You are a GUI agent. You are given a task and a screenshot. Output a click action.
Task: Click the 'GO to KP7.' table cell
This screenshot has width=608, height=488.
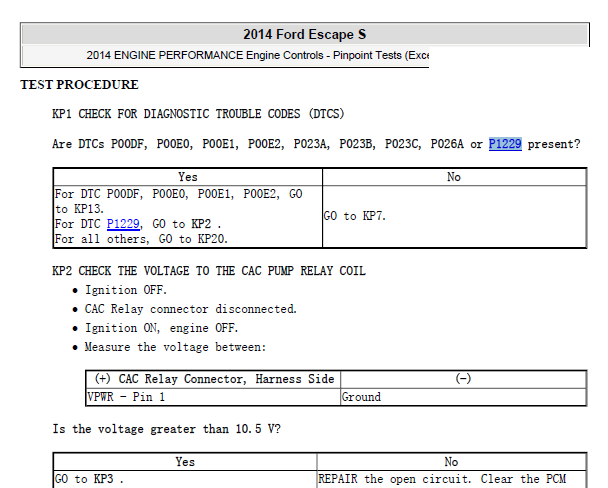[x=454, y=216]
